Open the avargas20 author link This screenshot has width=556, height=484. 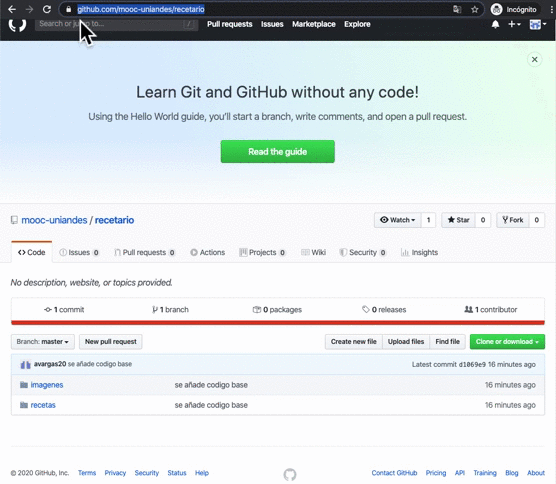point(50,364)
